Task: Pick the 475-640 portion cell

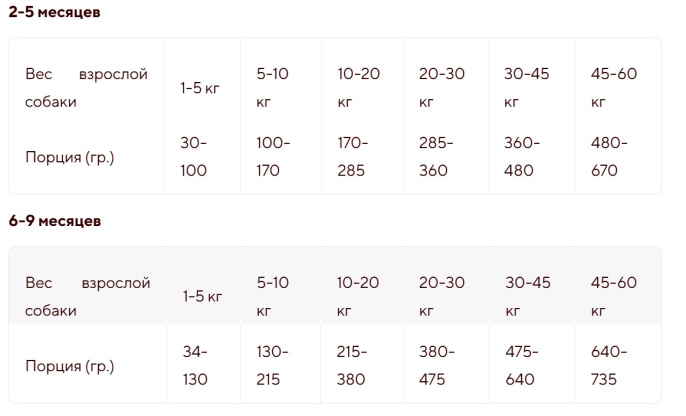Action: tap(522, 365)
